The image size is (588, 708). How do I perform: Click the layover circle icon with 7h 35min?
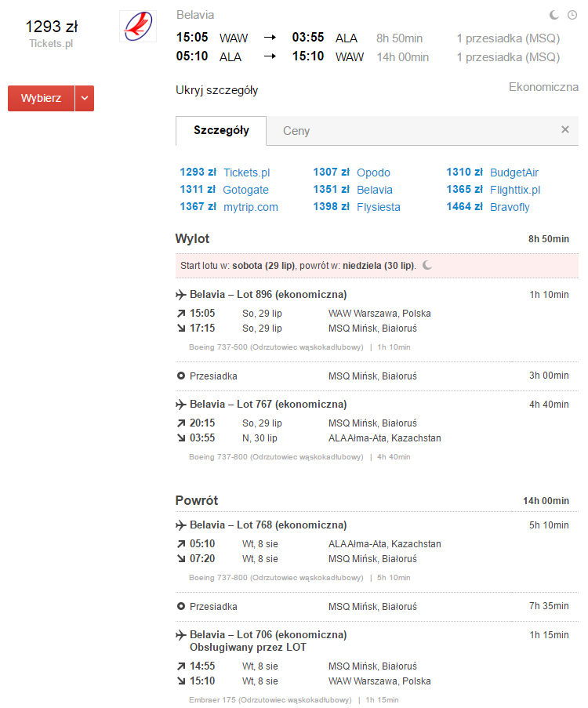click(181, 606)
